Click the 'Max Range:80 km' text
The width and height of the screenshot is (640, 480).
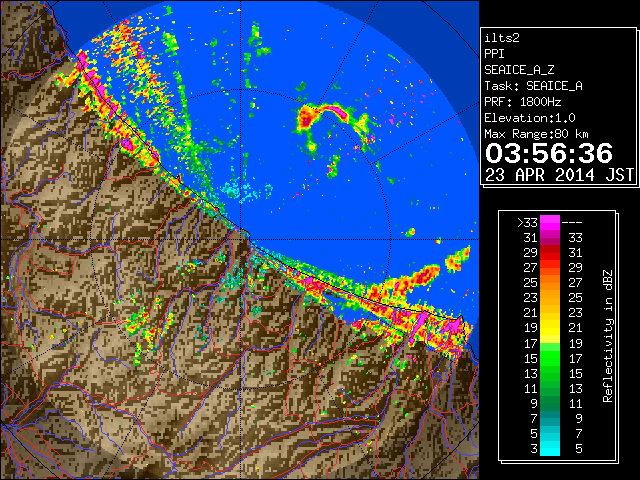(x=536, y=134)
